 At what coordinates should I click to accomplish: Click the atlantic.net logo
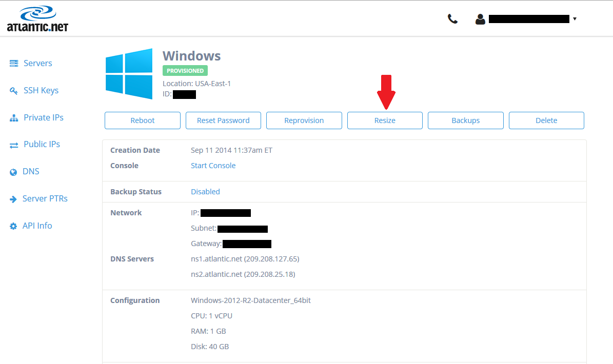click(37, 18)
